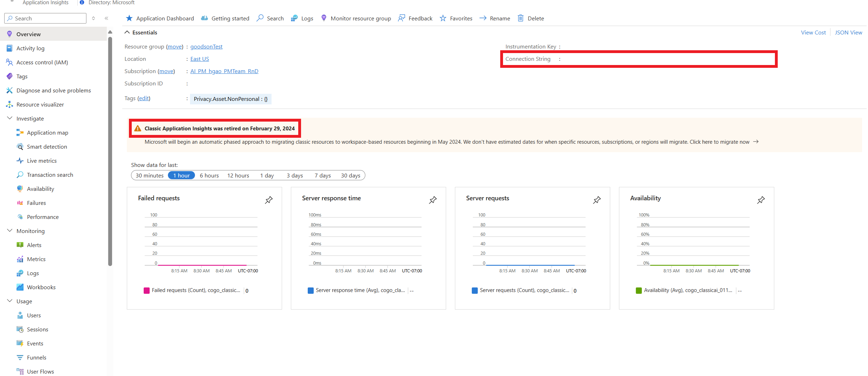Open Transaction search

point(50,175)
